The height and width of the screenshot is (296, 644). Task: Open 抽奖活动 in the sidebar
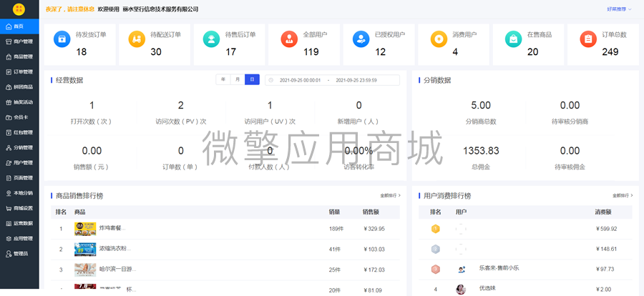tap(19, 102)
